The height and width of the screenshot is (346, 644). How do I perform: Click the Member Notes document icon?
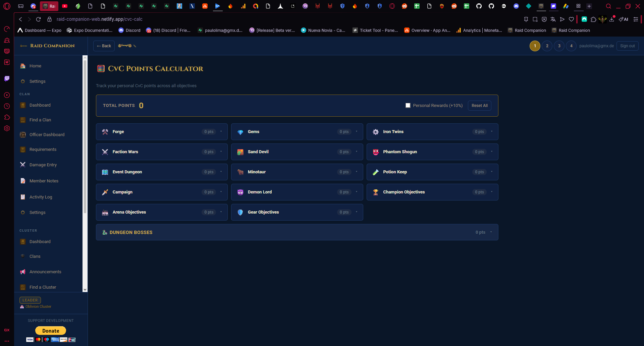point(23,181)
